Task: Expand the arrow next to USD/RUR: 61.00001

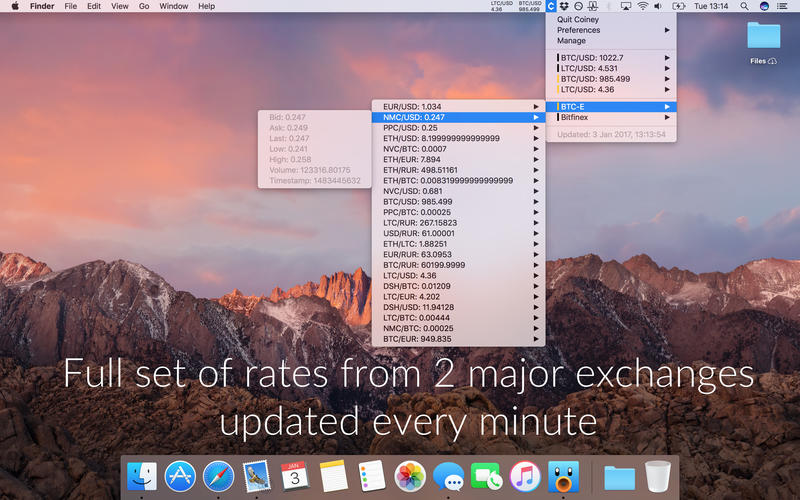Action: pos(536,233)
